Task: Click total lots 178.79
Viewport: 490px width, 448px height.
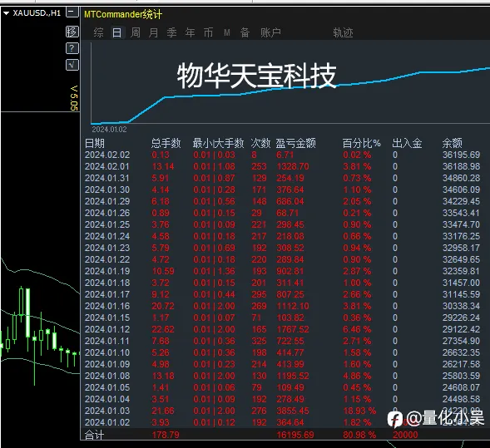Action: (x=166, y=435)
